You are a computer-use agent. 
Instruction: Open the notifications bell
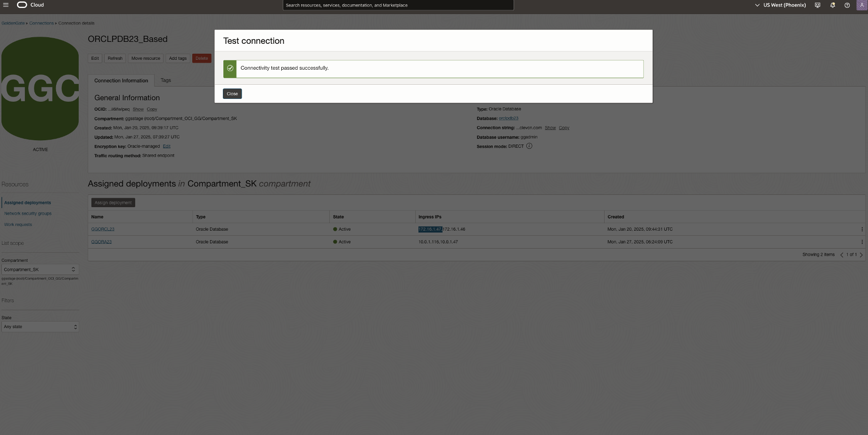pyautogui.click(x=832, y=5)
